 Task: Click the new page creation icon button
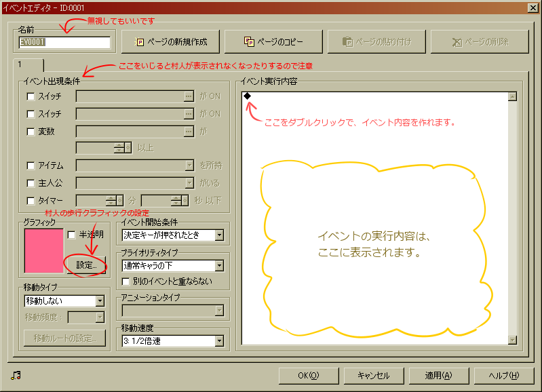(x=169, y=42)
